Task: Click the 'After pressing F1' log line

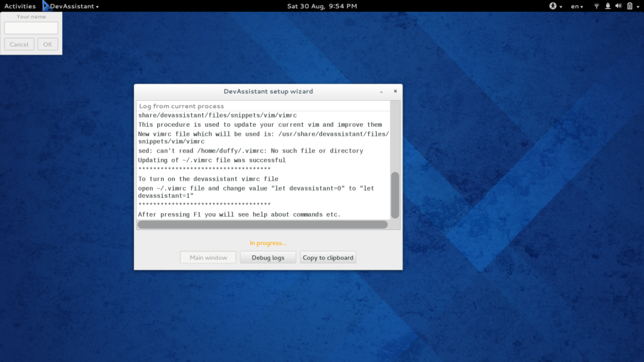Action: 240,215
